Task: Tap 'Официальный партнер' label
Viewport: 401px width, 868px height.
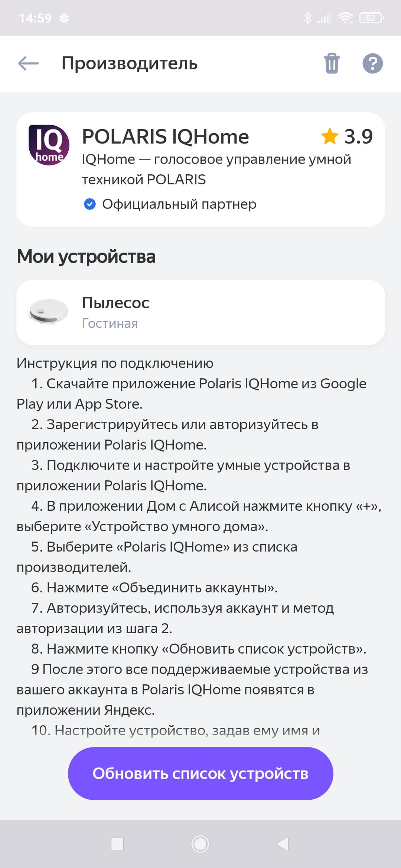Action: [x=179, y=204]
